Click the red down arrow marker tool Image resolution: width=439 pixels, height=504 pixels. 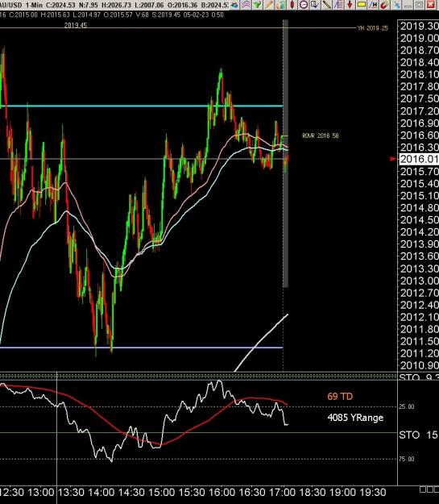[x=350, y=5]
